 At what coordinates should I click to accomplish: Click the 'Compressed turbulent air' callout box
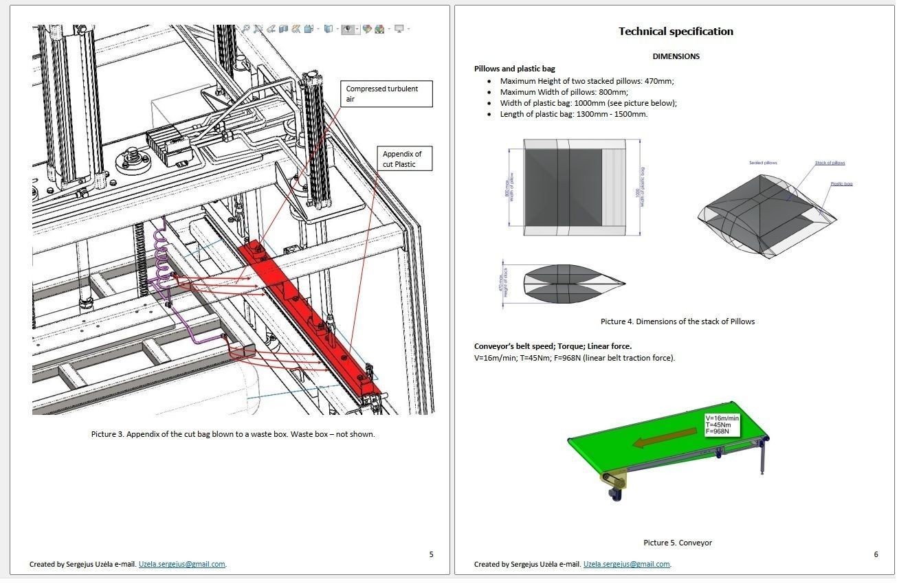[x=387, y=94]
